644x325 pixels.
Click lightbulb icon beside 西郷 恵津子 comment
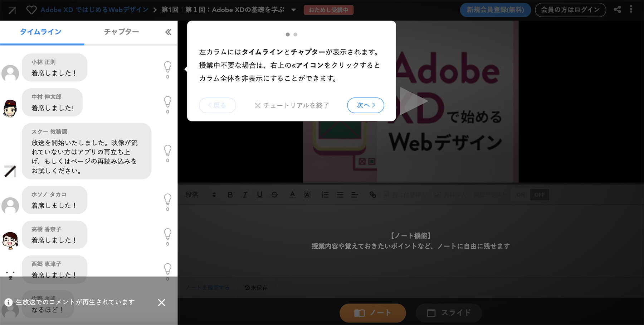(167, 269)
